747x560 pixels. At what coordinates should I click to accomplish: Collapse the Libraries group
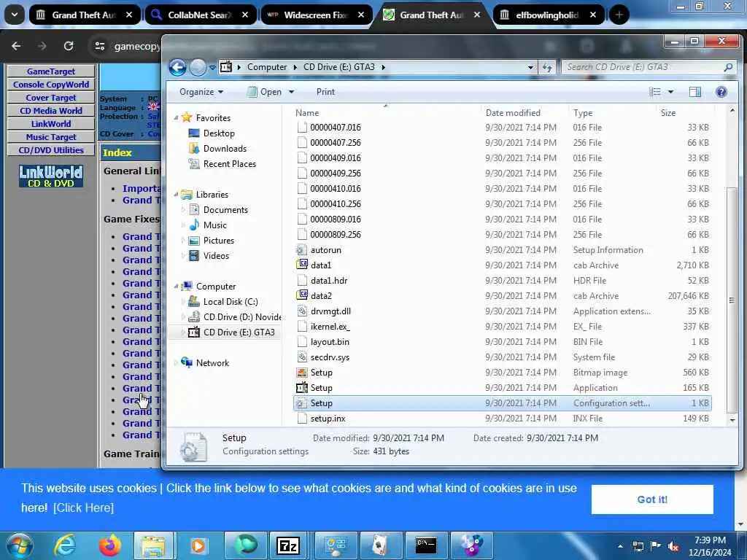click(177, 194)
